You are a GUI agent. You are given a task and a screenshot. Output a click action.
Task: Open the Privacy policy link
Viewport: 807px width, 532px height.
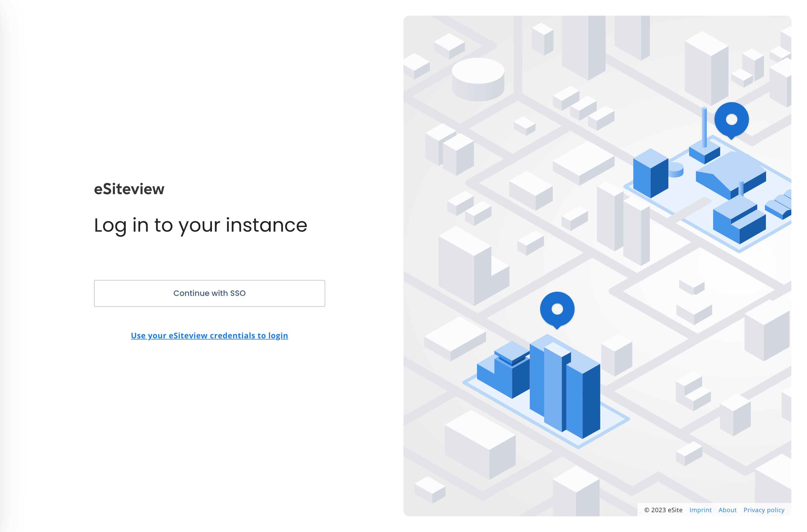pyautogui.click(x=764, y=510)
